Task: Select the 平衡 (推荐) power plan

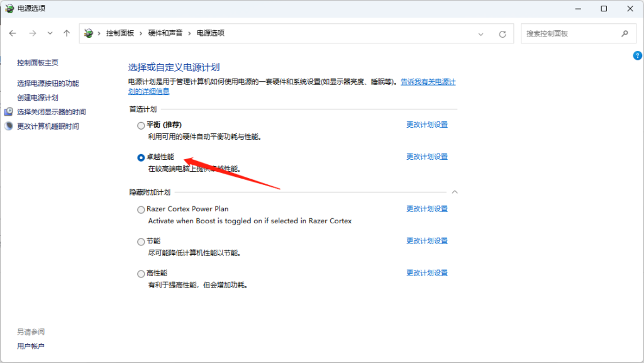Action: [x=141, y=125]
